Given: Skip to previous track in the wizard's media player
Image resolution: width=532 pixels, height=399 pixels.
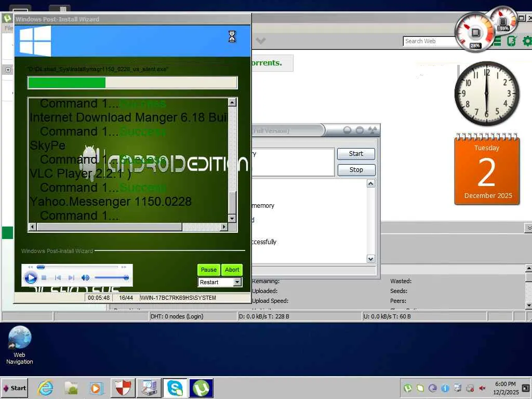Looking at the screenshot, I should (x=58, y=278).
